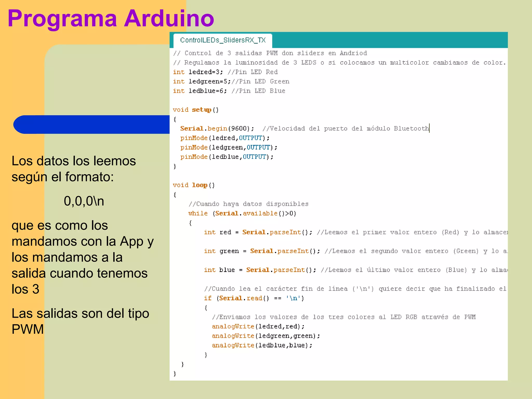The image size is (532, 399).
Task: Click 'pinMode(ledblue,OUTPUT);' line
Action: click(227, 157)
